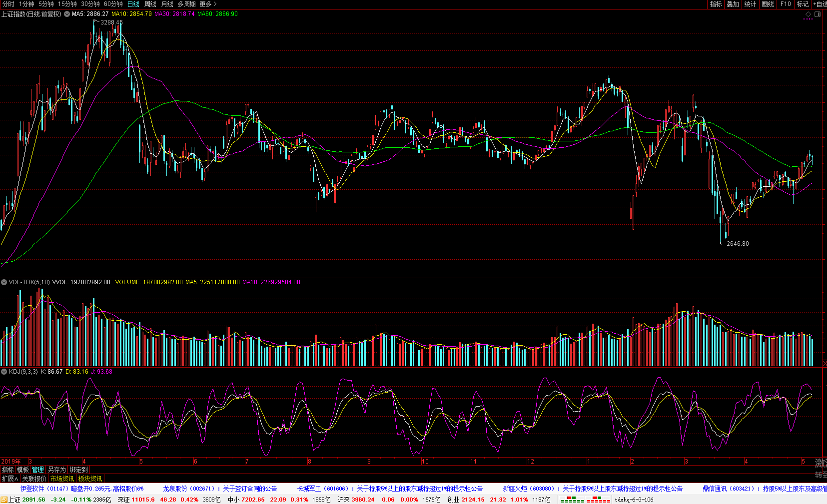This screenshot has width=827, height=504.
Task: Click the 叠加 overlay button
Action: click(733, 4)
